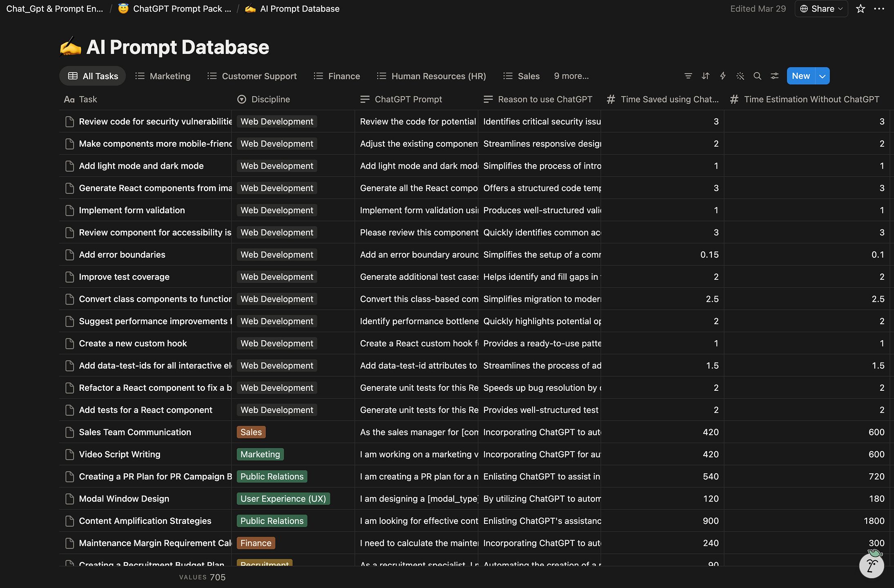Open ChatGPT Prompt Pack breadcrumb link
Viewport: 894px width, 588px height.
tap(174, 9)
